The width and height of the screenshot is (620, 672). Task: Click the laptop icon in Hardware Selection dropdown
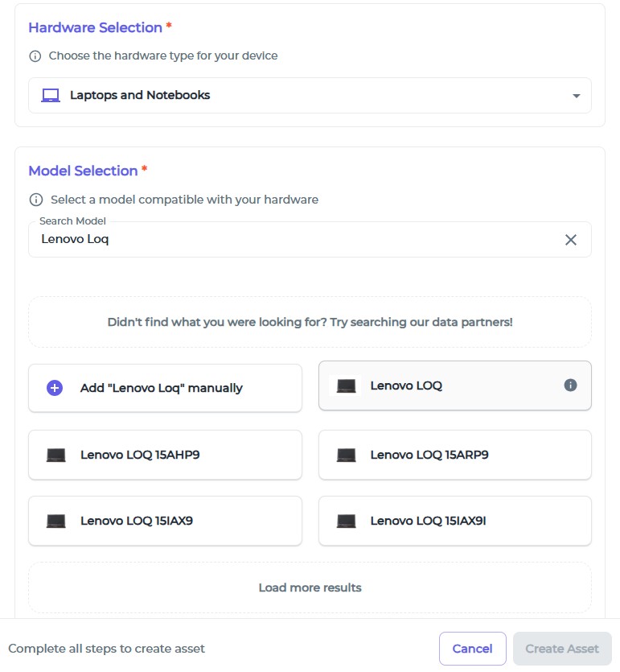click(51, 96)
